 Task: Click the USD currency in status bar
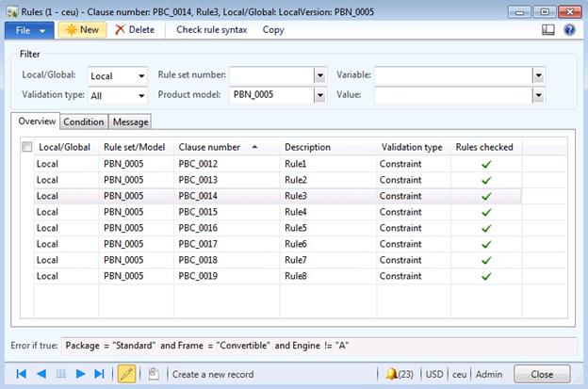point(434,374)
